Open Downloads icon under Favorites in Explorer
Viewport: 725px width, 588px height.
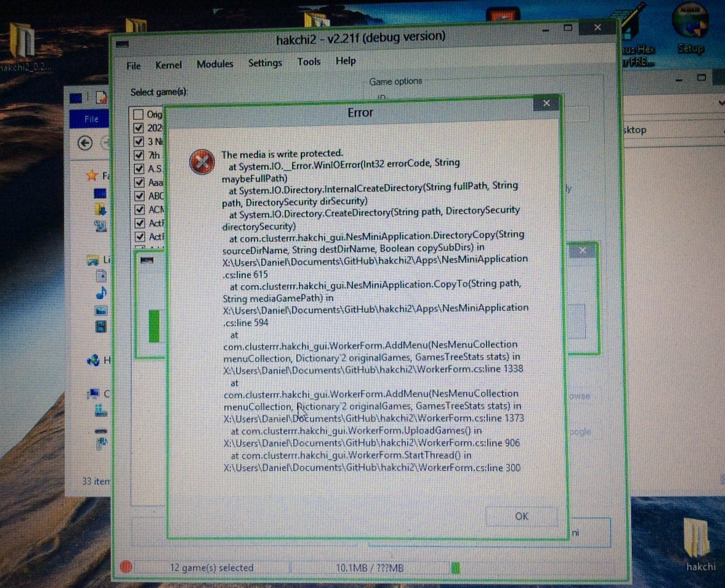(x=100, y=210)
